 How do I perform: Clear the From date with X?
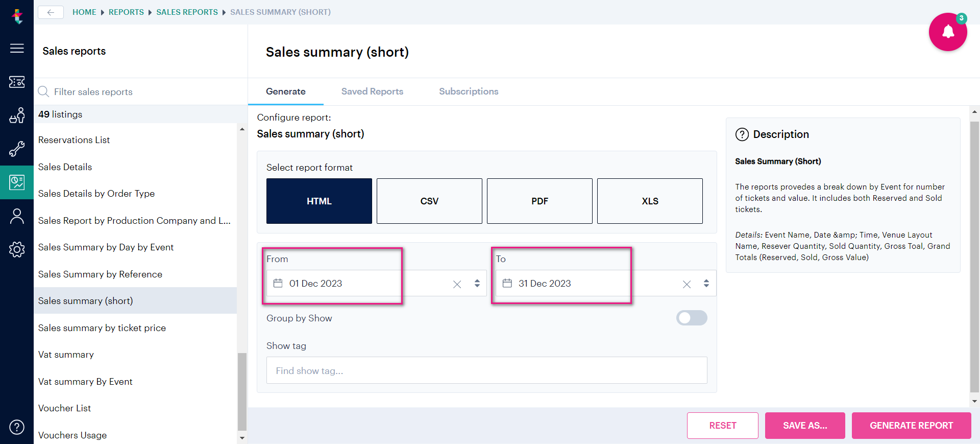point(457,284)
